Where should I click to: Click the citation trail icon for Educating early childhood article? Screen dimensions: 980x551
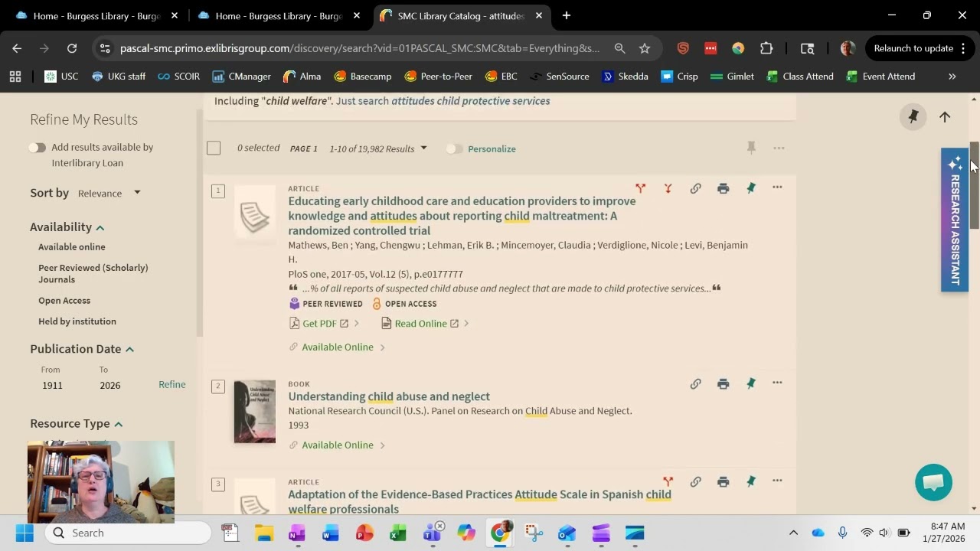click(641, 188)
